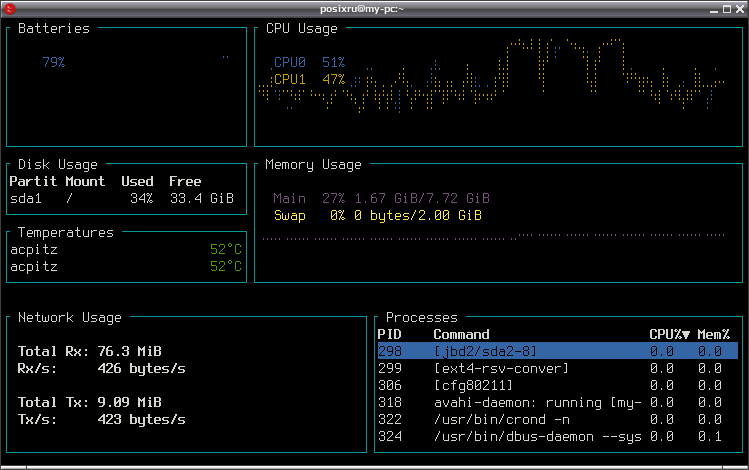Click the Processes panel title
Screen dimensions: 749x470
coord(421,318)
